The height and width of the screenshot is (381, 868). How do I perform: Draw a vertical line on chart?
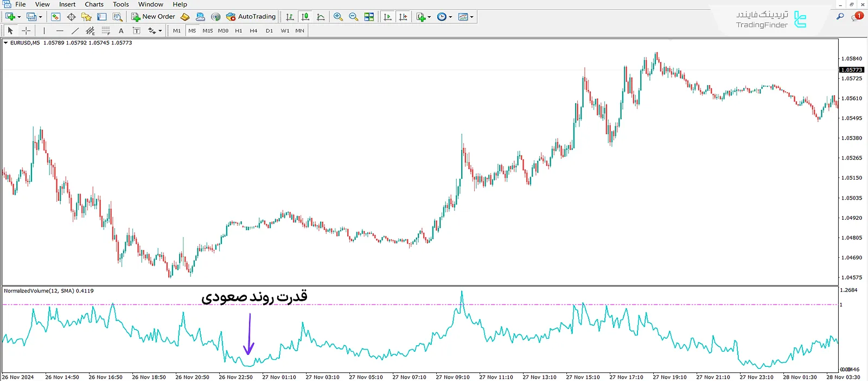point(44,31)
